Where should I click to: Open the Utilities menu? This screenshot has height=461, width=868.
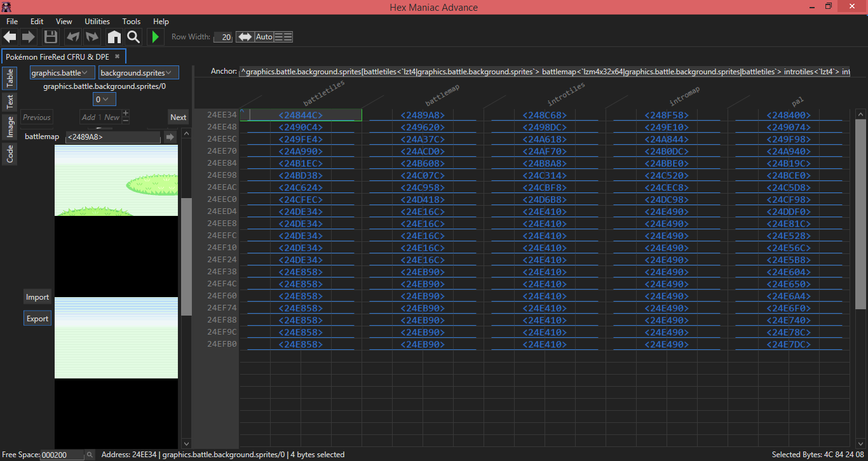[97, 22]
